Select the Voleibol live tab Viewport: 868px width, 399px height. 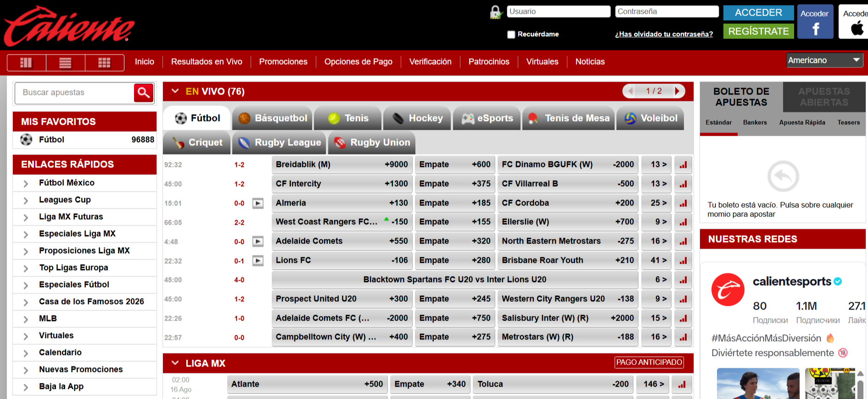tap(650, 118)
